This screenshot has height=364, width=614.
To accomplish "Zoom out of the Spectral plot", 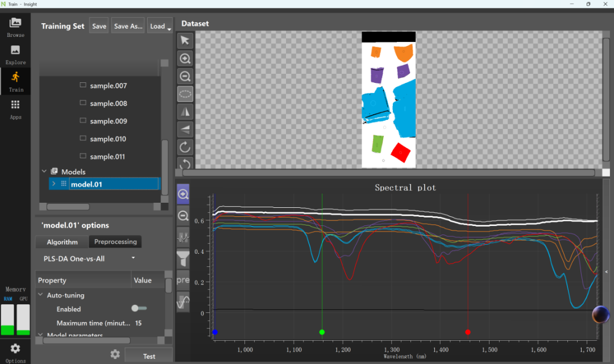I will tap(183, 215).
